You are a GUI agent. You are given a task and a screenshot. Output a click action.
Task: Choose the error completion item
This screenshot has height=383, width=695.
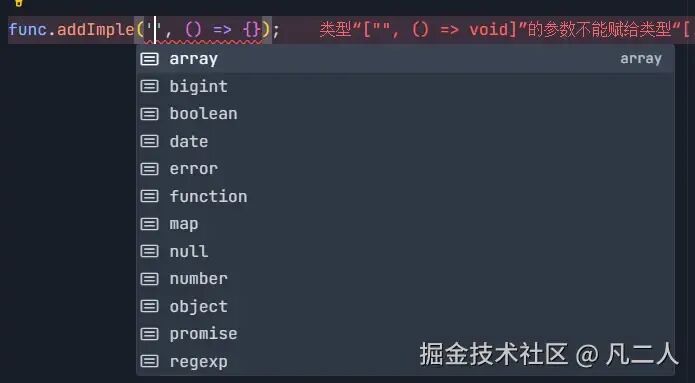[405, 169]
